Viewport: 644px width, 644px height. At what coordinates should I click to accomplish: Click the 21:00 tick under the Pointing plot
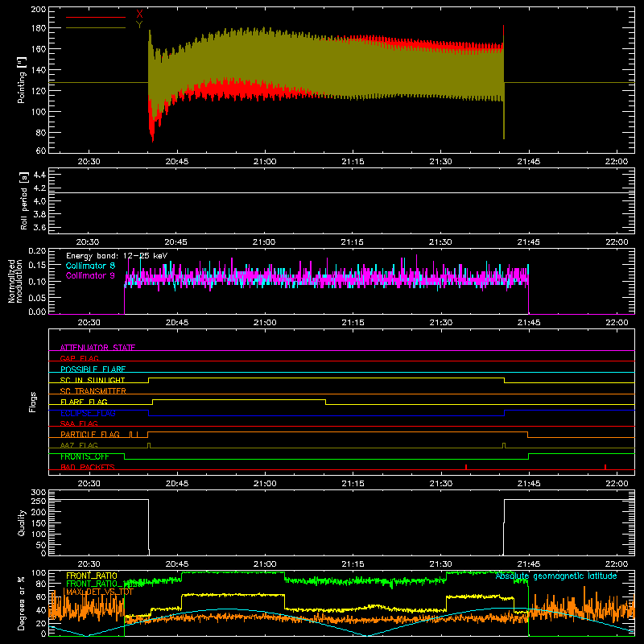[x=265, y=162]
